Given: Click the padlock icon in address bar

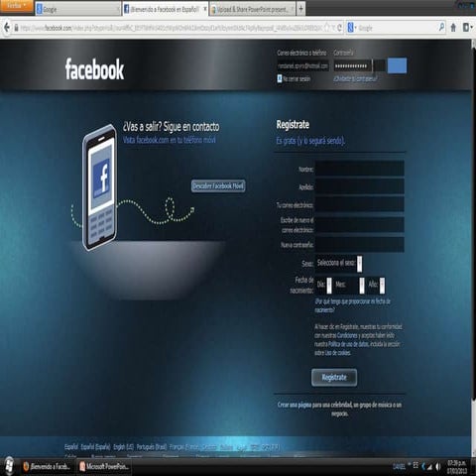Looking at the screenshot, I should pos(16,28).
